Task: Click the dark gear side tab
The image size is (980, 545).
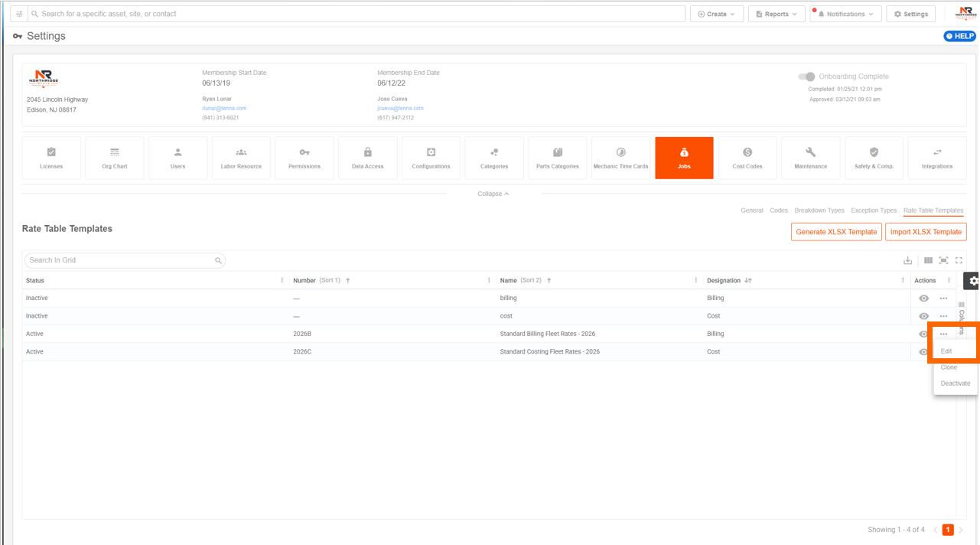Action: point(972,281)
